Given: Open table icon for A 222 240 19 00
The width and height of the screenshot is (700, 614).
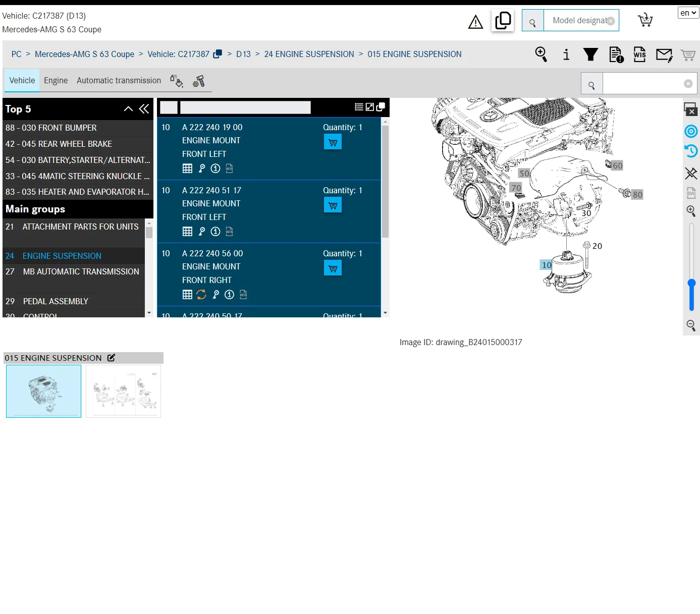Looking at the screenshot, I should (187, 169).
